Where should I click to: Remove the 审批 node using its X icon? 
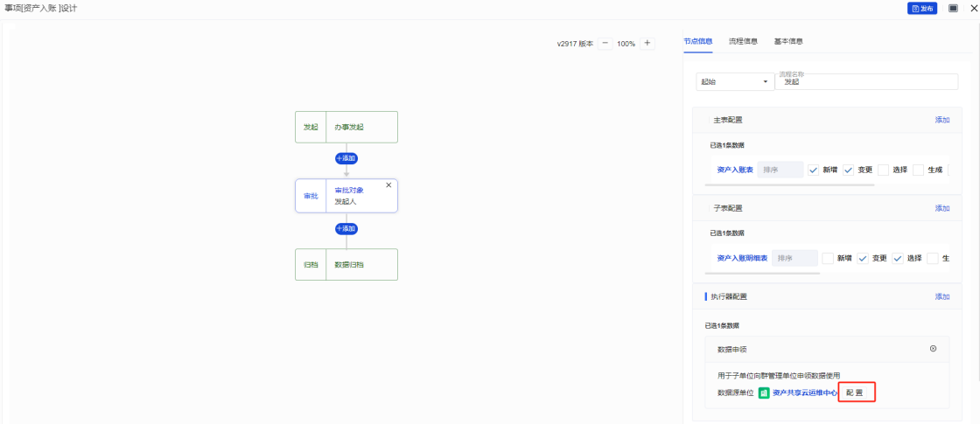pyautogui.click(x=388, y=185)
